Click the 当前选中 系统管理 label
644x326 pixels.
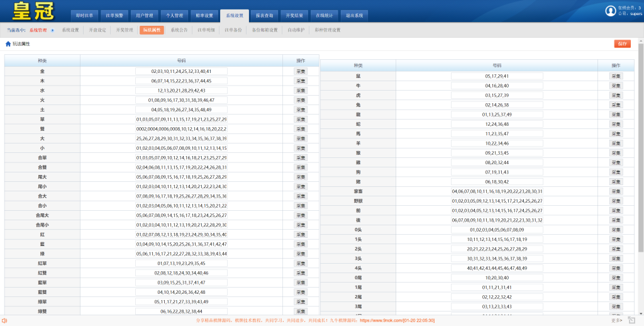coord(27,30)
